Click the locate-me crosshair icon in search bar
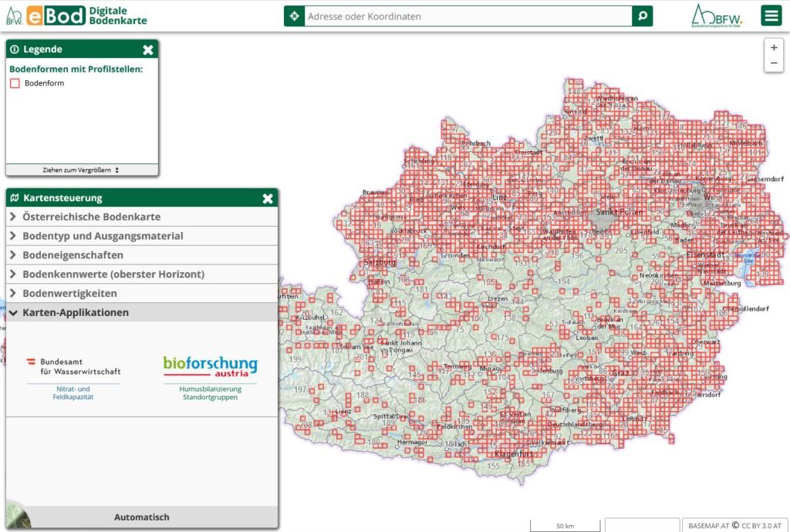 click(x=294, y=16)
